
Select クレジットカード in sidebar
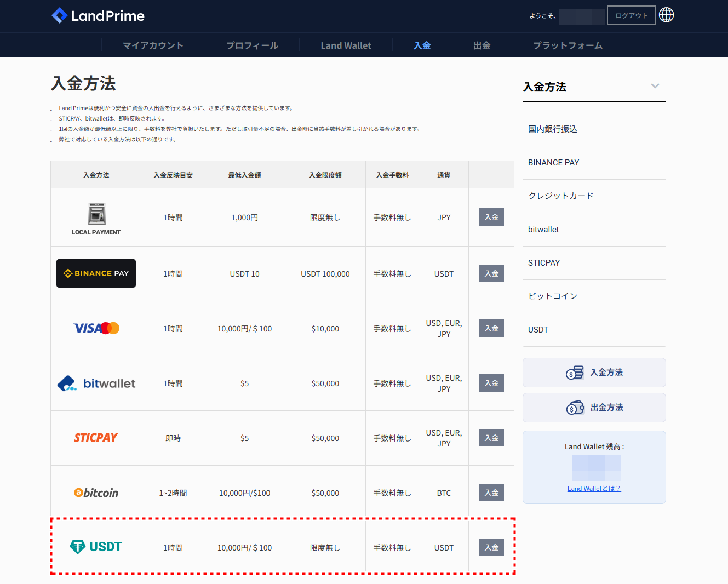click(594, 196)
